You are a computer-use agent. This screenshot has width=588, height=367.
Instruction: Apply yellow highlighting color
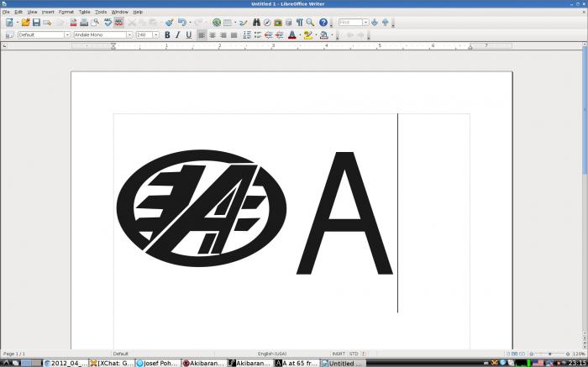point(308,35)
